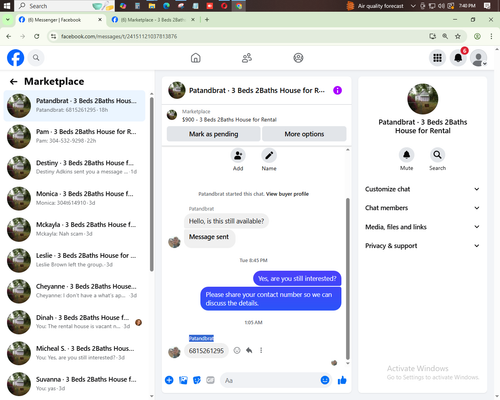Open the Suvanna conversation in the list
The width and height of the screenshot is (500, 400).
click(x=75, y=384)
